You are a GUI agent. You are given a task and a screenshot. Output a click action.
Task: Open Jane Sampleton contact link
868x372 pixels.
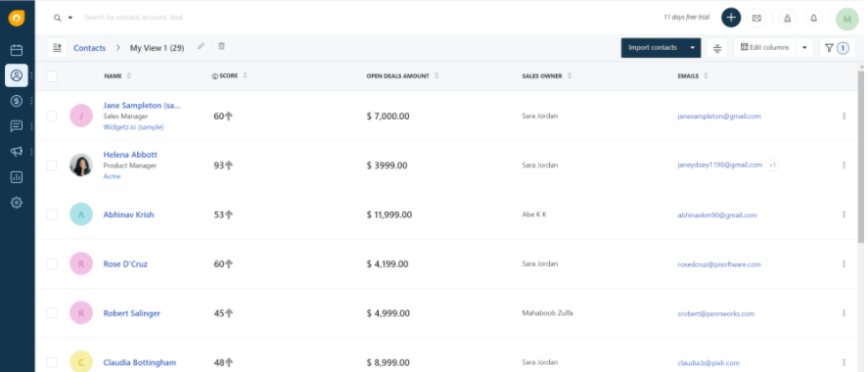point(142,105)
